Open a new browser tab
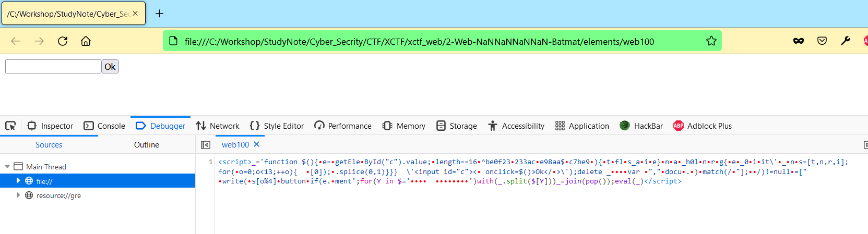 click(x=160, y=14)
